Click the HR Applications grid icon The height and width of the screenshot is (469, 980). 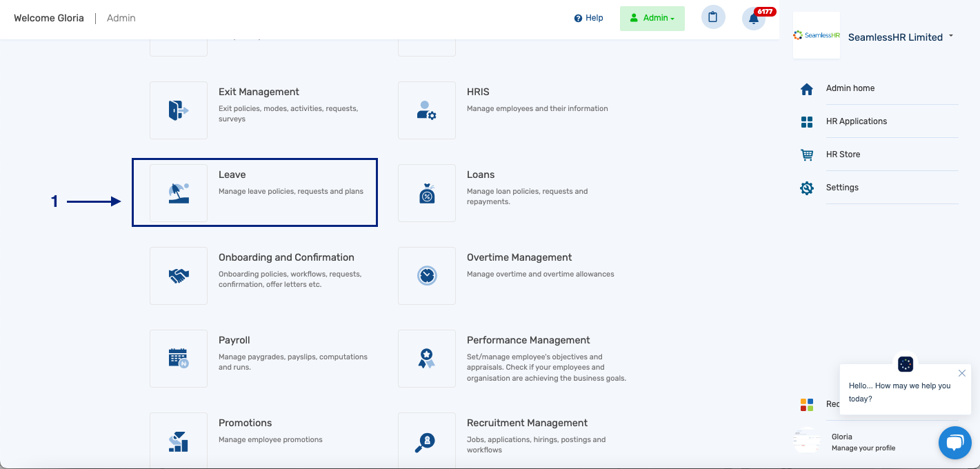[807, 122]
